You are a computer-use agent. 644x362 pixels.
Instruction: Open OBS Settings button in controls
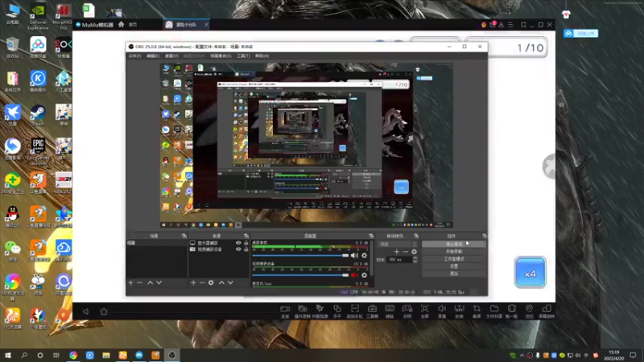click(x=453, y=266)
